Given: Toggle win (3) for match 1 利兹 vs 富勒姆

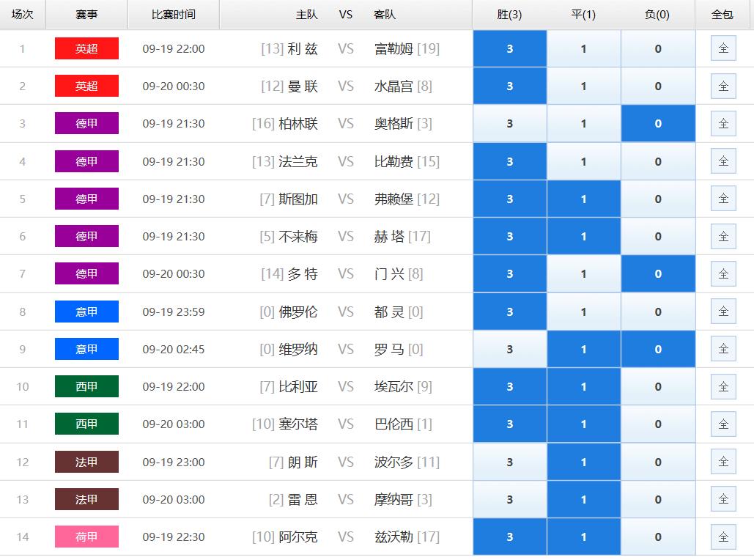Looking at the screenshot, I should coord(510,48).
